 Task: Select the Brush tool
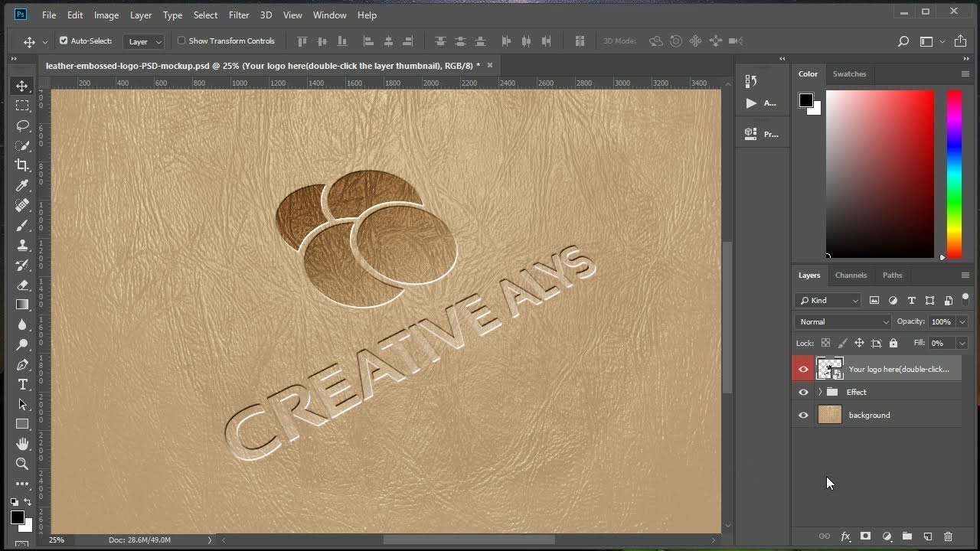click(x=22, y=225)
